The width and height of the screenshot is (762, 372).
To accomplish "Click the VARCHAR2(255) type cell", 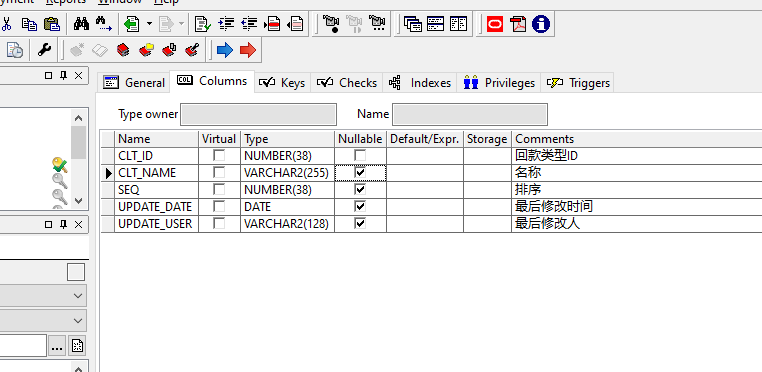I will click(x=287, y=173).
